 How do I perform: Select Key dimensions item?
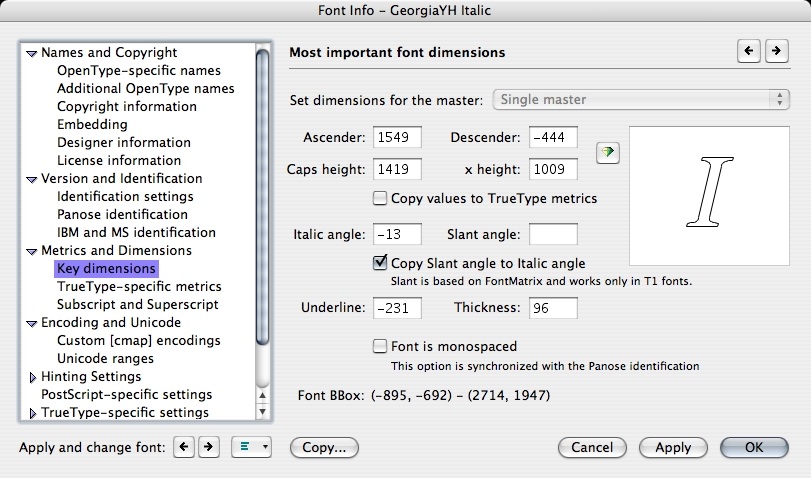[106, 268]
